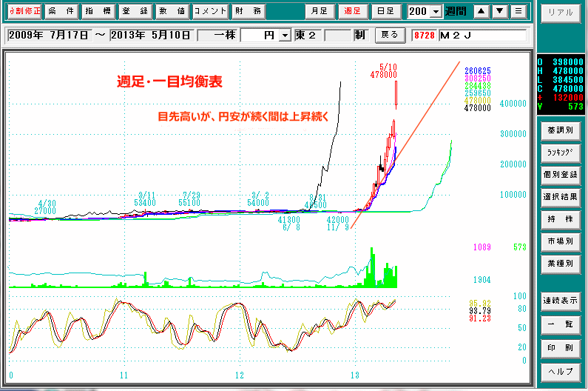The width and height of the screenshot is (588, 391).
Task: Click the closing price C 478000 readout
Action: coord(561,89)
